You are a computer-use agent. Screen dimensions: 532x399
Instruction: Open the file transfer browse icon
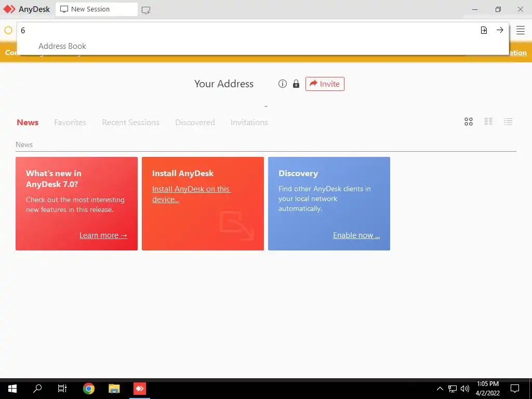click(x=484, y=30)
